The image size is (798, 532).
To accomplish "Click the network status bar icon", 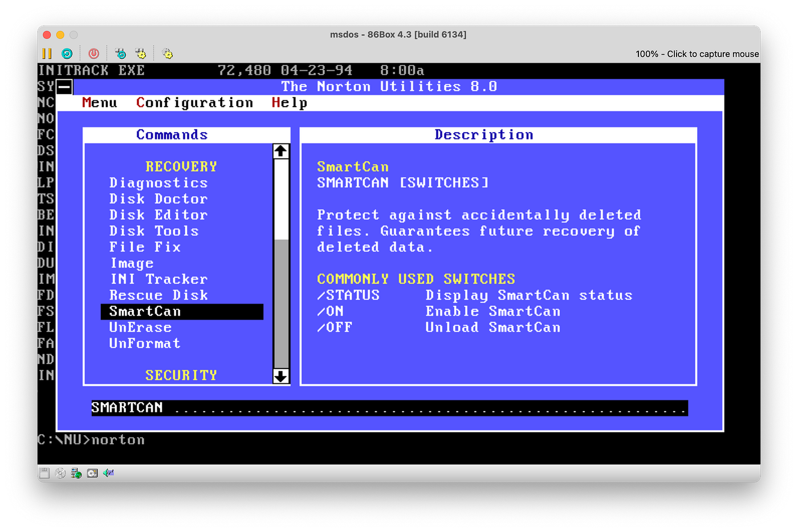I will tap(76, 473).
